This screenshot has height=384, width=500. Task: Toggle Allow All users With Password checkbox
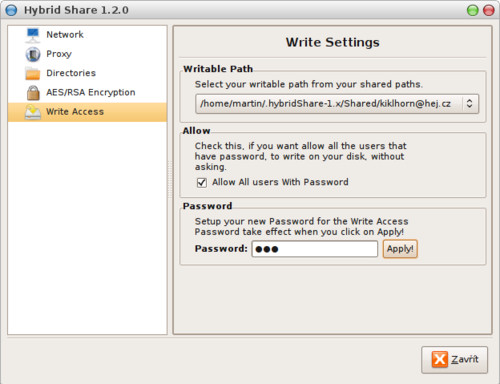point(202,183)
